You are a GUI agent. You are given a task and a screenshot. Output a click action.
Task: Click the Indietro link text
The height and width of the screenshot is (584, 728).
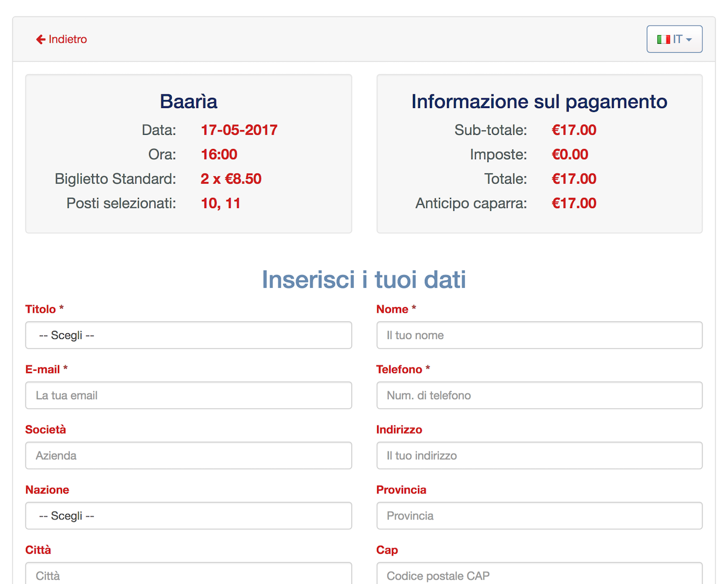pyautogui.click(x=68, y=39)
